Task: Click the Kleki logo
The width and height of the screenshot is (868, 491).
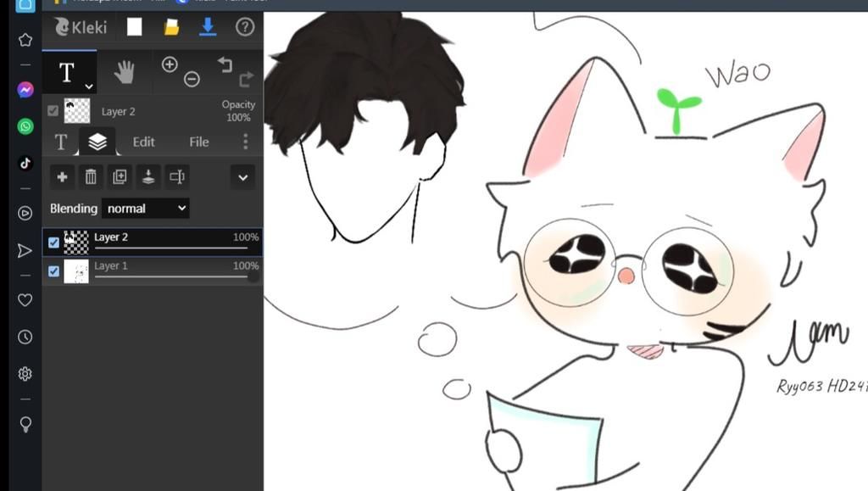Action: (x=81, y=26)
